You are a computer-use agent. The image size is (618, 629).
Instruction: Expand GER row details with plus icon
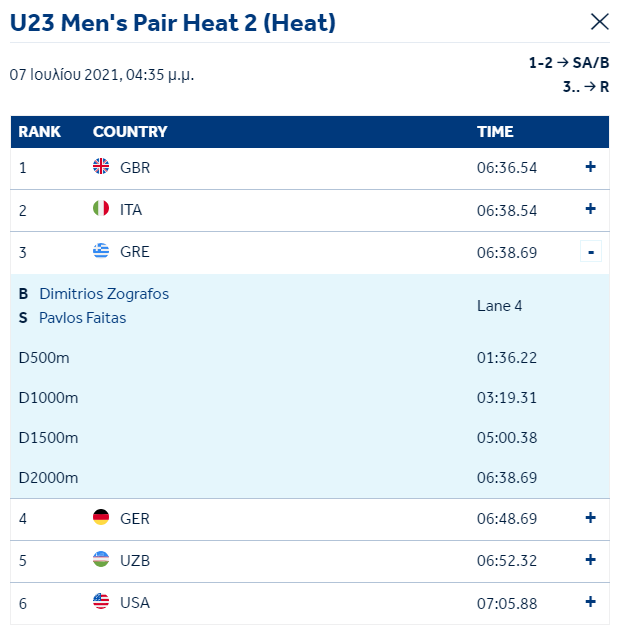click(590, 518)
